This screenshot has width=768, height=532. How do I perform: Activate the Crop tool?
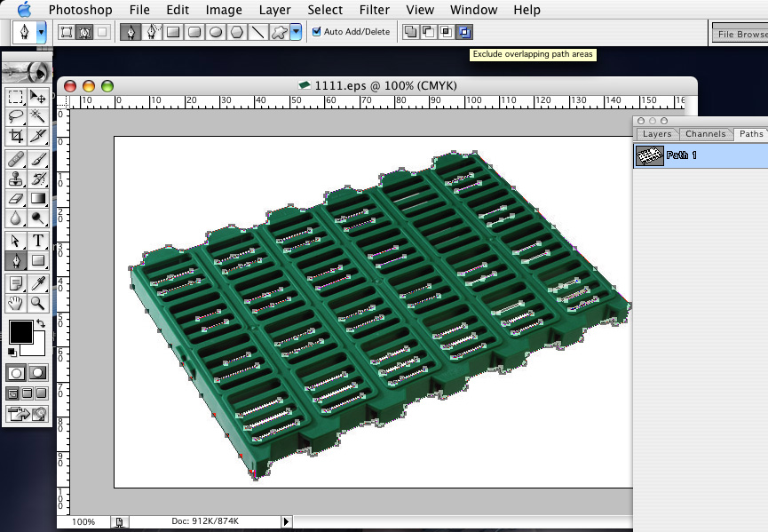(x=16, y=136)
